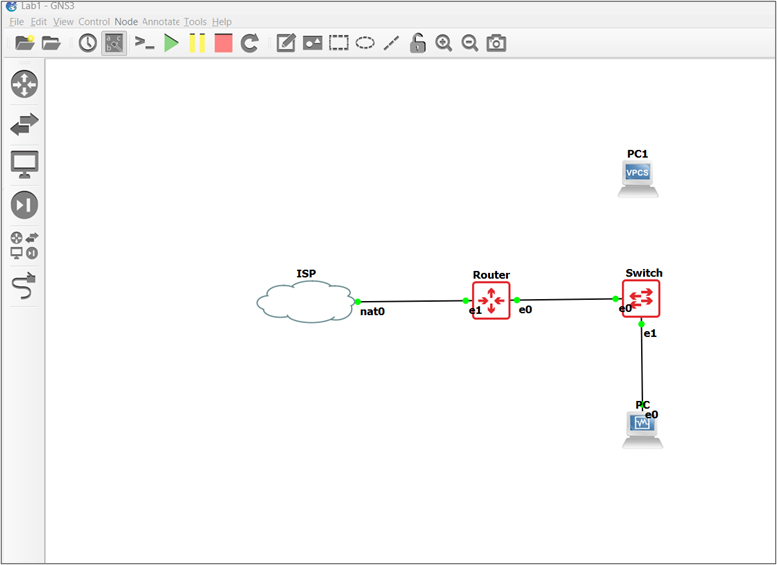
Task: Click the PC1 label text
Action: coord(638,154)
